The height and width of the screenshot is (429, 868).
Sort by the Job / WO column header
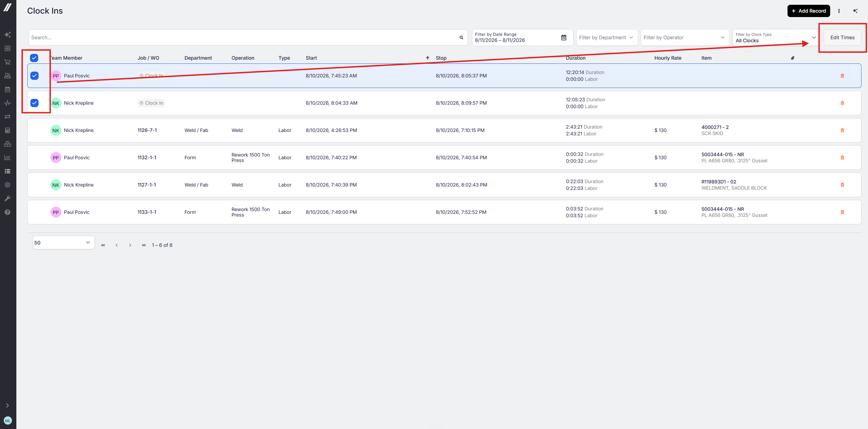click(x=148, y=58)
